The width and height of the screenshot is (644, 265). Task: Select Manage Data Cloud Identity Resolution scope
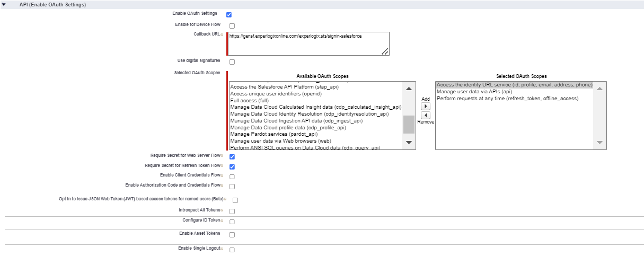click(316, 114)
